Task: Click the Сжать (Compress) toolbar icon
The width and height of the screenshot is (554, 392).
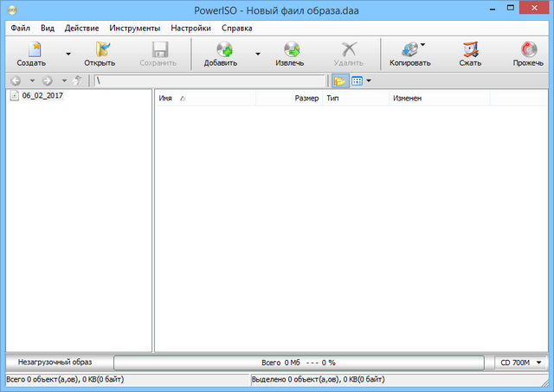Action: click(x=470, y=50)
